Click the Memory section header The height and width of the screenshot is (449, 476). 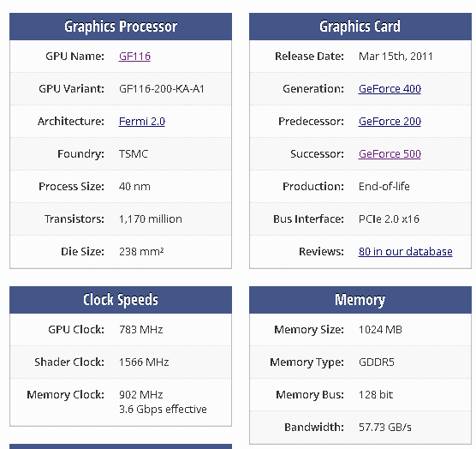(360, 300)
